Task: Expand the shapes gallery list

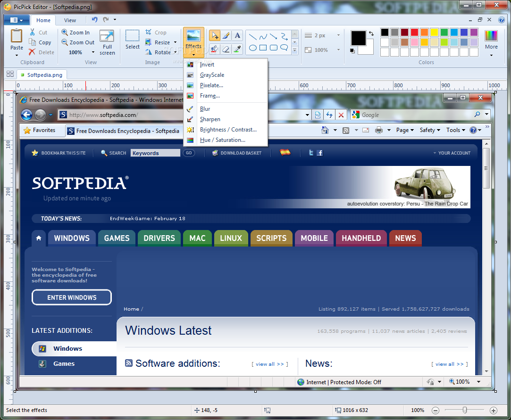Action: [295, 50]
